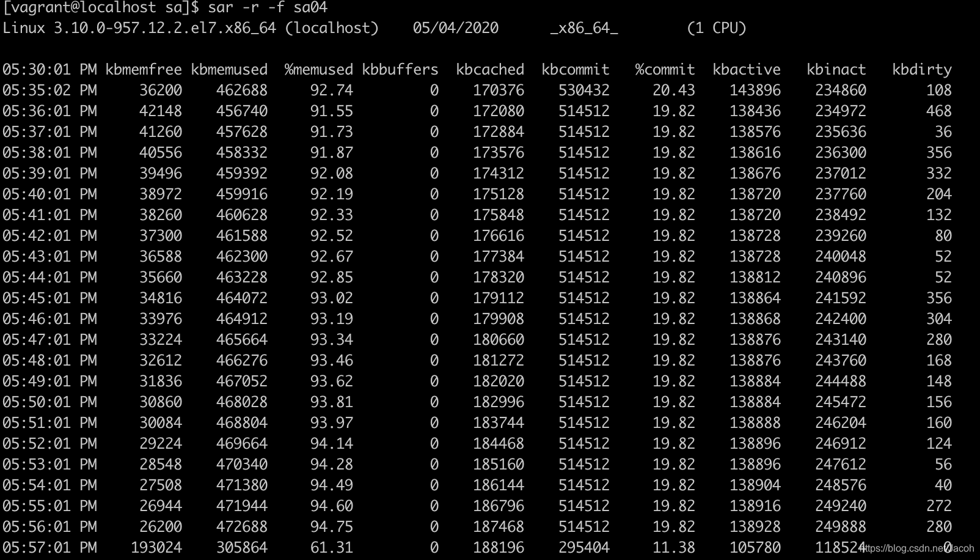Screen dimensions: 980x560
Task: Click kbdirty value 272
Action: click(939, 506)
